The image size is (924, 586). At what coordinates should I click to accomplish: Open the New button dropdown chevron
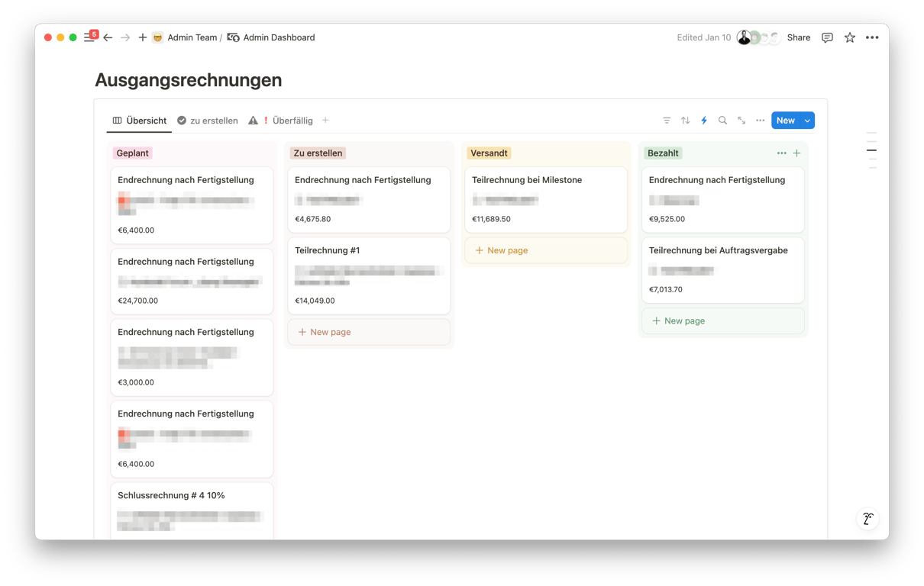pos(807,120)
